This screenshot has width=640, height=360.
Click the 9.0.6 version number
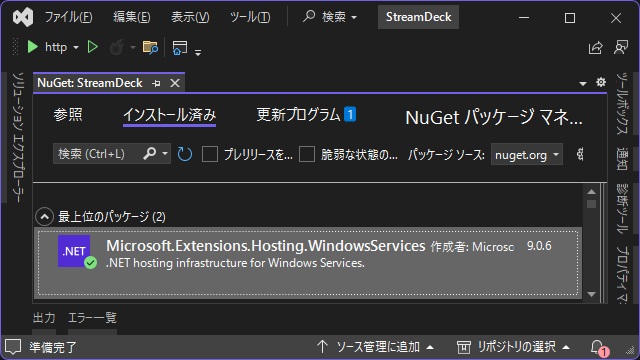[539, 246]
